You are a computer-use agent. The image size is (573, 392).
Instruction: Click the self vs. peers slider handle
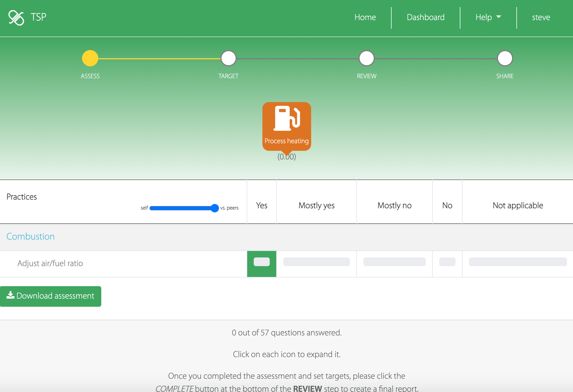[x=215, y=208]
